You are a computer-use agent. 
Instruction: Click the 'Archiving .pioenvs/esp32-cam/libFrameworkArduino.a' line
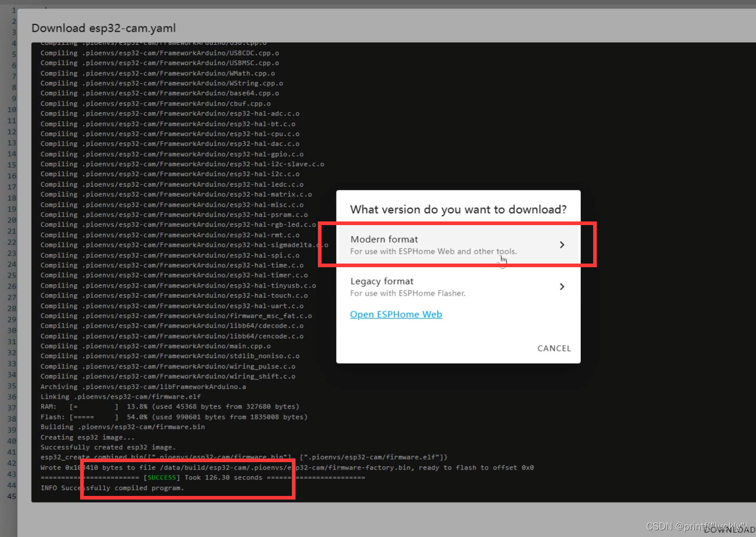point(143,387)
